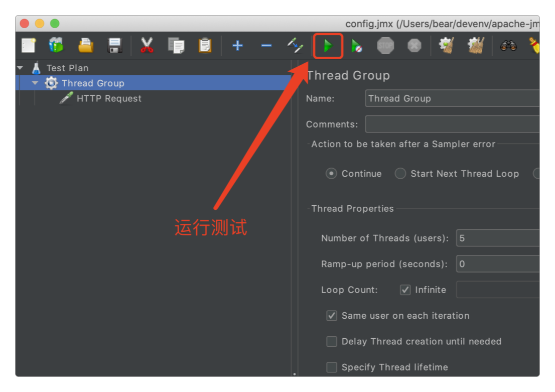This screenshot has height=392, width=555.
Task: Focus the Number of Threads field
Action: pyautogui.click(x=498, y=238)
